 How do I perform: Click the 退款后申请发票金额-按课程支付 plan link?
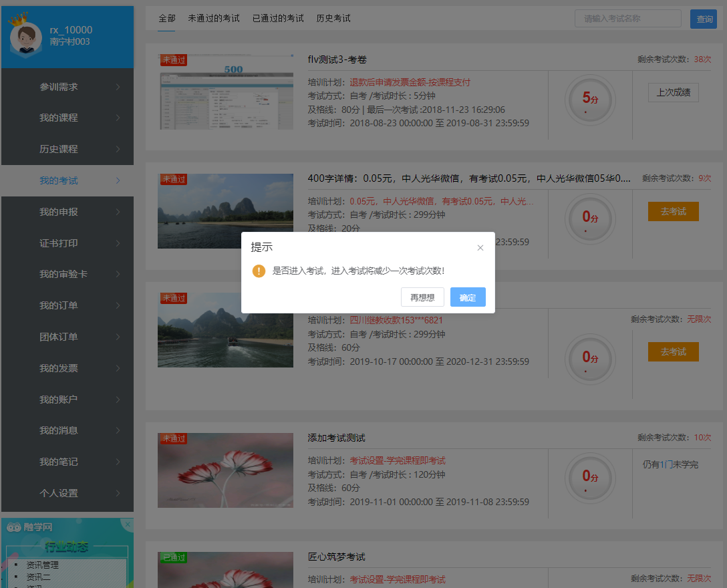point(410,82)
